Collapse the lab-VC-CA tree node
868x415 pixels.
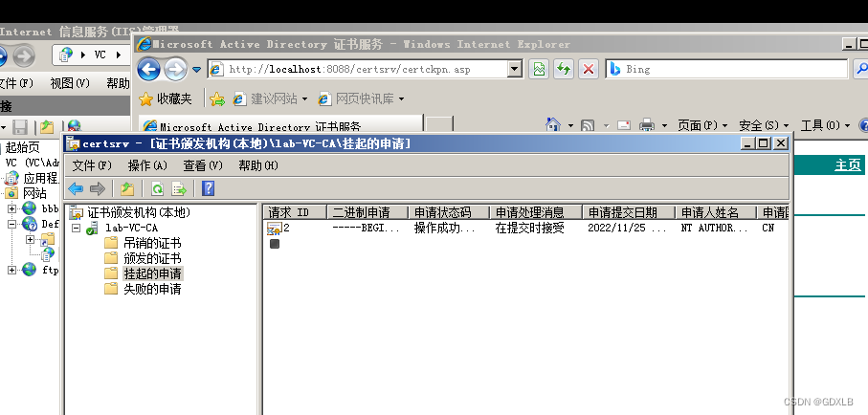[77, 228]
